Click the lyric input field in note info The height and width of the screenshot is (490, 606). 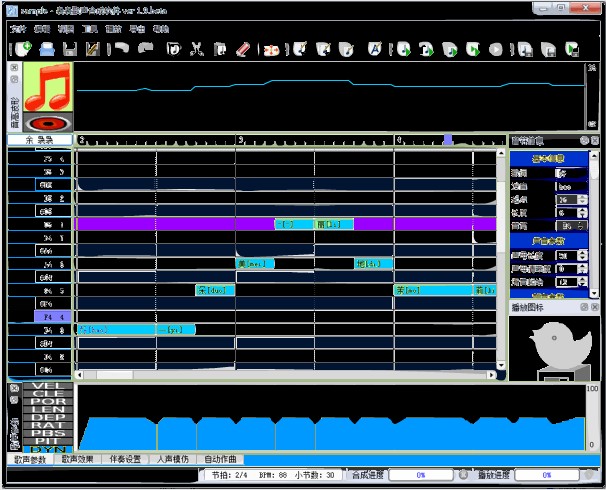572,174
